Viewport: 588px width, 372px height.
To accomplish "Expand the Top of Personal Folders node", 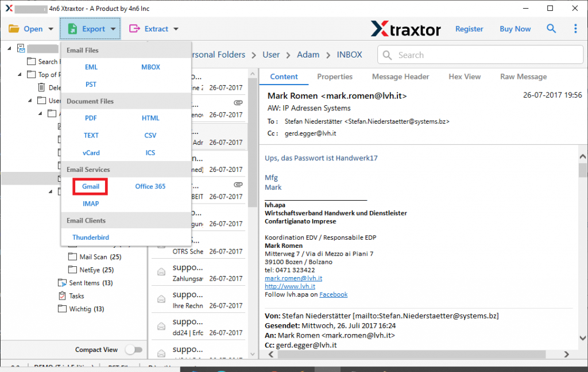I will tap(18, 75).
